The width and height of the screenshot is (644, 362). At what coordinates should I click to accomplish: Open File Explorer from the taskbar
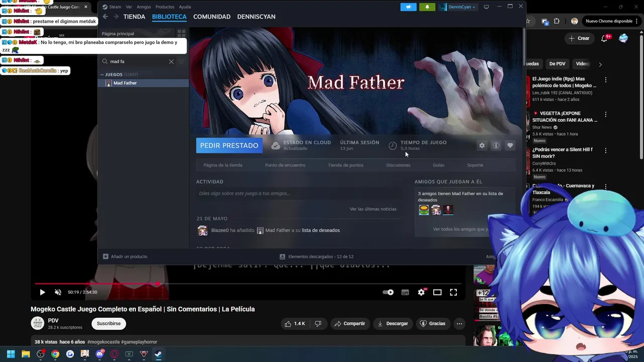[26, 354]
